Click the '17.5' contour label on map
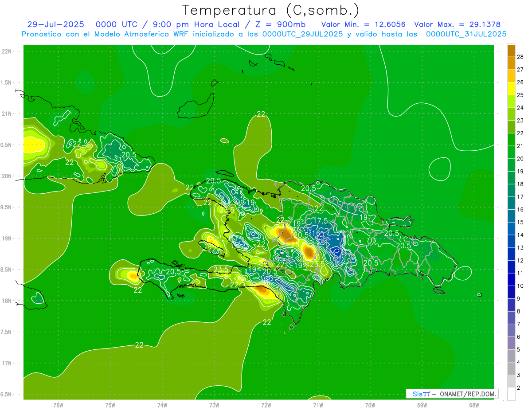The image size is (532, 411). (x=320, y=221)
